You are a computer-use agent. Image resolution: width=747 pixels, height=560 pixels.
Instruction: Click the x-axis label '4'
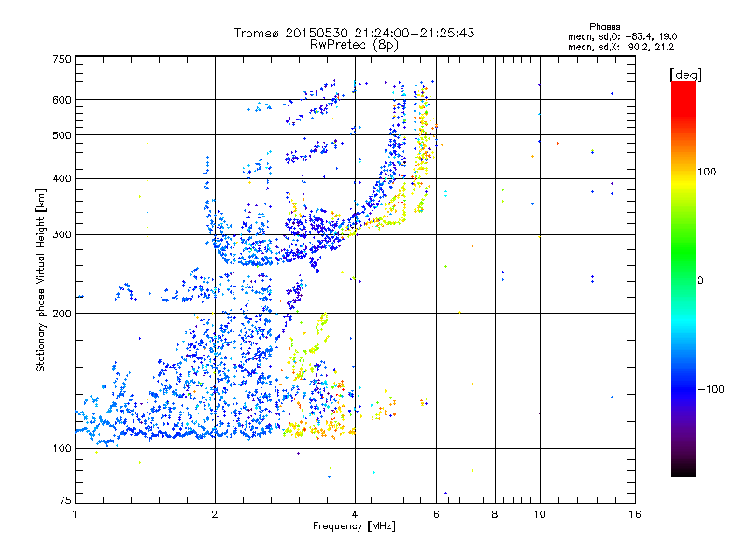pos(355,514)
